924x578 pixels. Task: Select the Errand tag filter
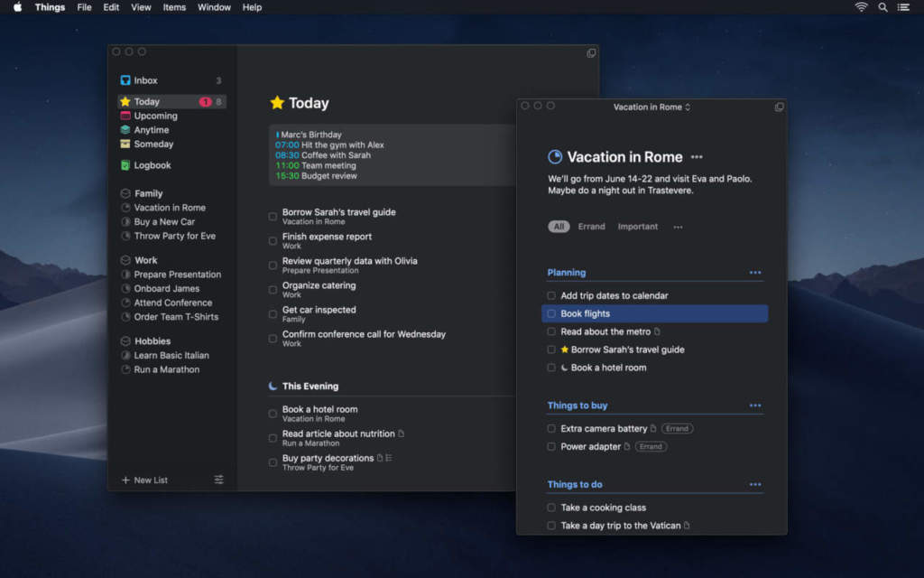click(591, 227)
